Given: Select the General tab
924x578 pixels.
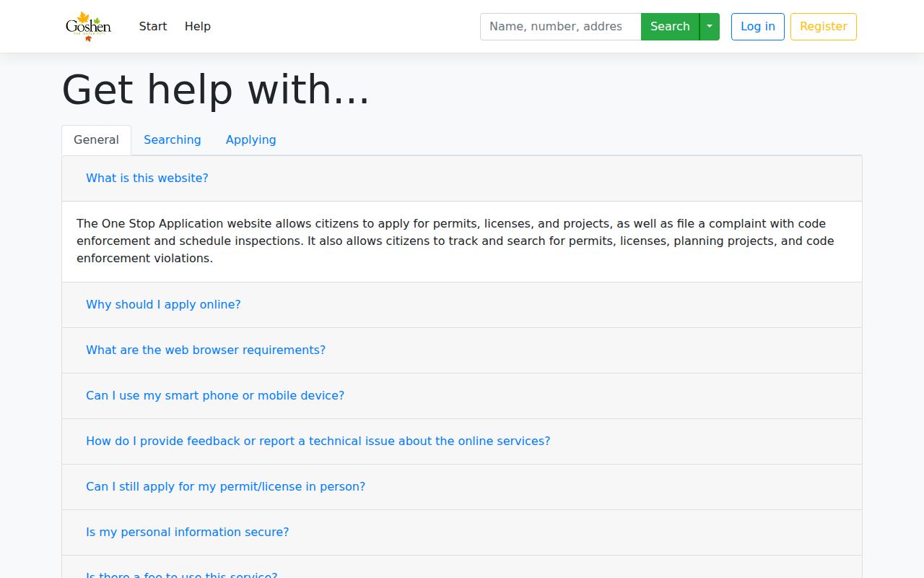Looking at the screenshot, I should pos(96,140).
